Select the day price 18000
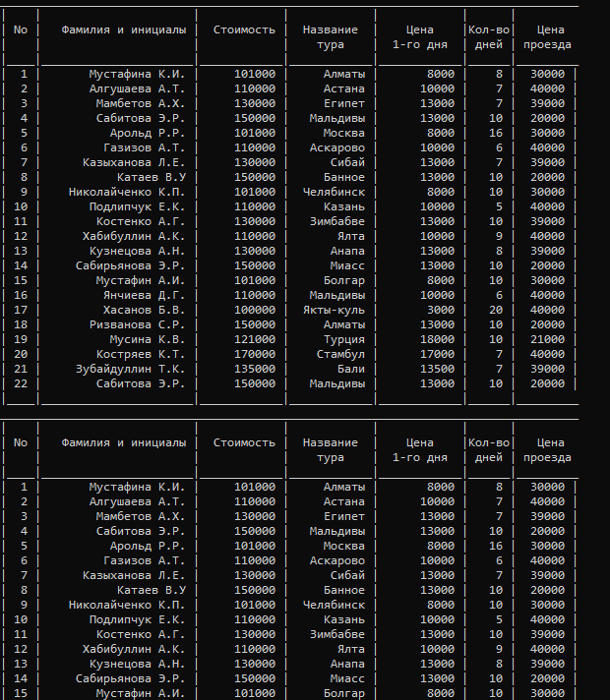 coord(437,339)
